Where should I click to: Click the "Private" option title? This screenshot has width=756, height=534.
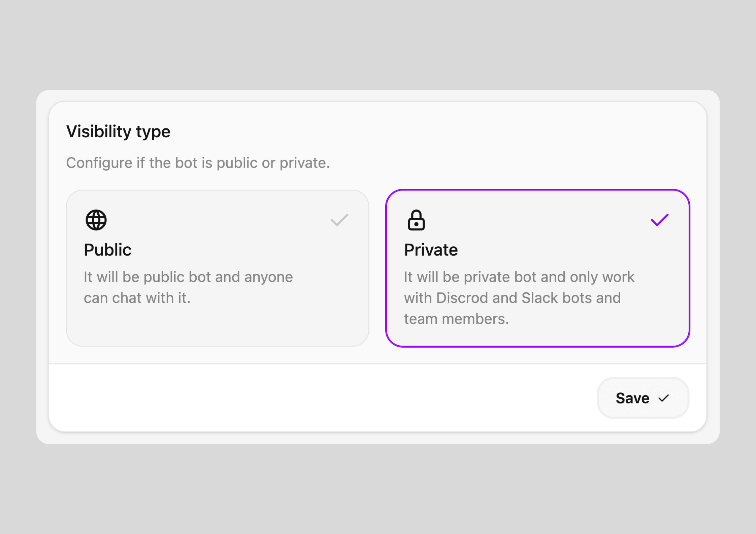coord(431,250)
